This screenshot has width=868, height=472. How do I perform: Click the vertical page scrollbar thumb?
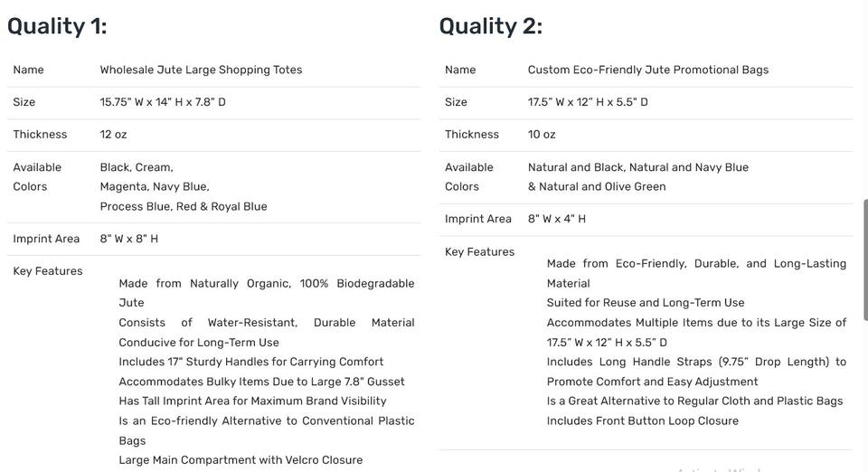[865, 260]
